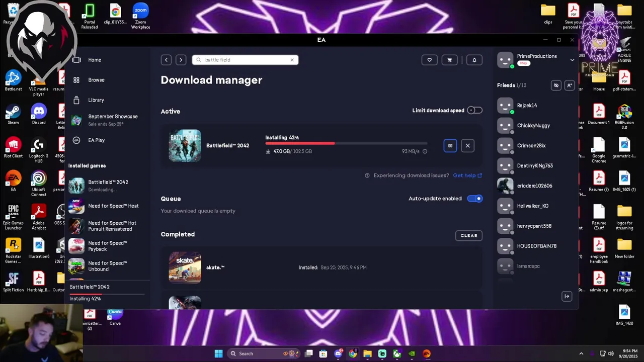Click the add friend icon
Viewport: 644px width, 362px height.
[x=570, y=85]
